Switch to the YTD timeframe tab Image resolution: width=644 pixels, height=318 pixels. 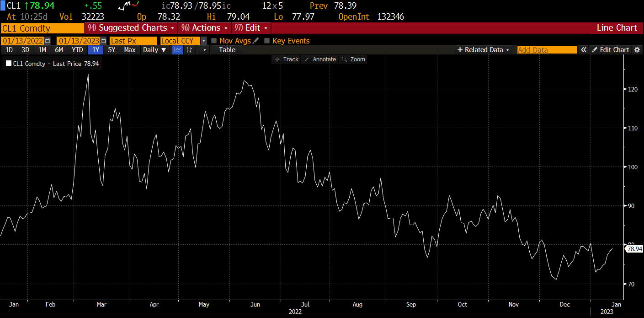[x=77, y=50]
